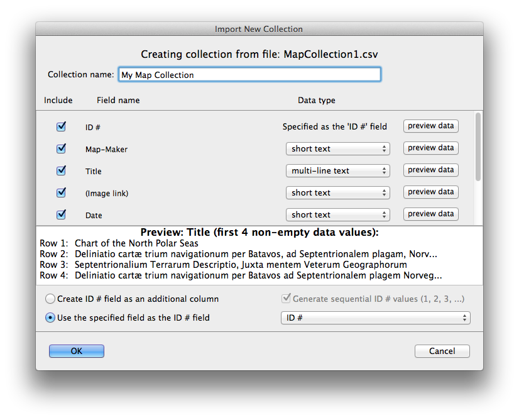Open the ID # field selection dropdown
519x420 pixels.
click(x=375, y=318)
